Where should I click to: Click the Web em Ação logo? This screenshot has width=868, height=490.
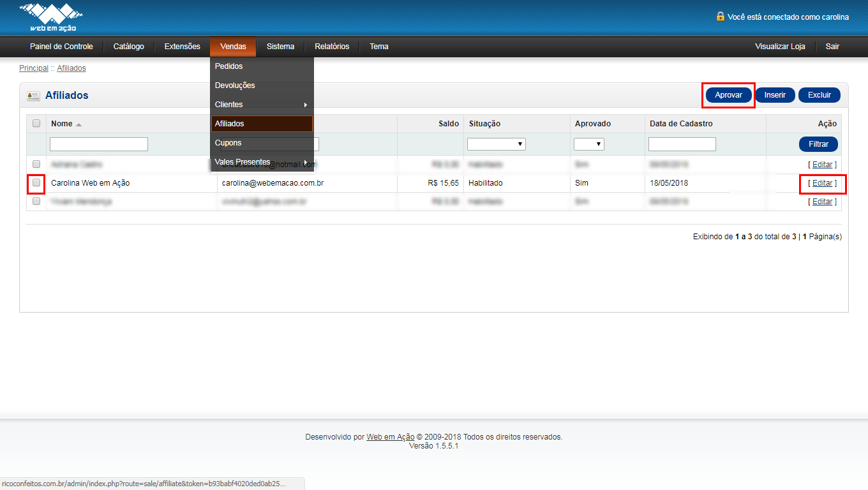point(51,17)
